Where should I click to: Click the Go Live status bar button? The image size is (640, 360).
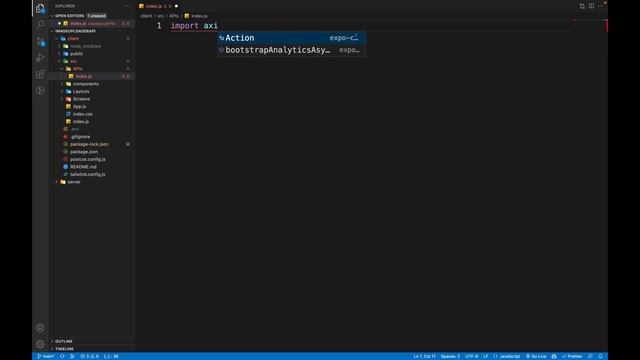pos(536,356)
